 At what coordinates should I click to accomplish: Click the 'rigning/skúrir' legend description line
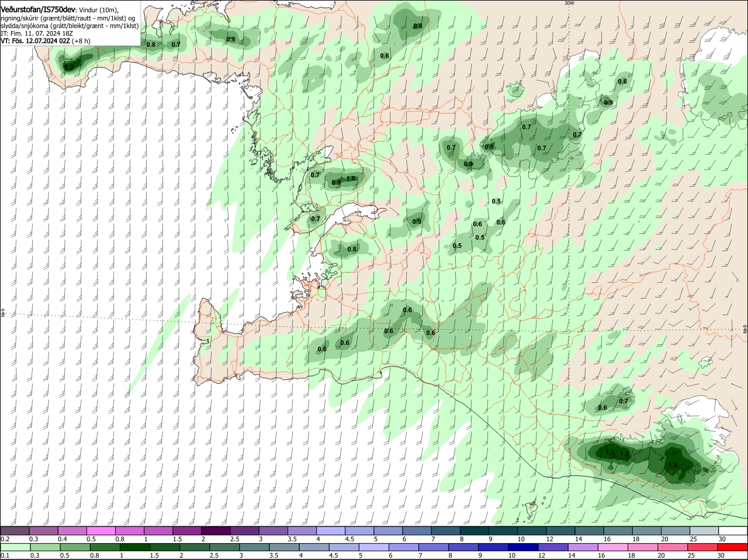click(67, 18)
